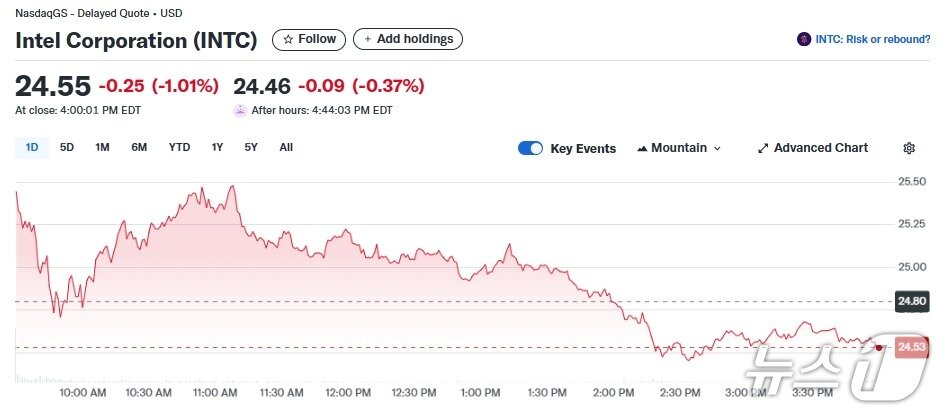Screen dimensions: 943x415
Task: Click the Advanced Chart expand arrows icon
Action: 763,148
